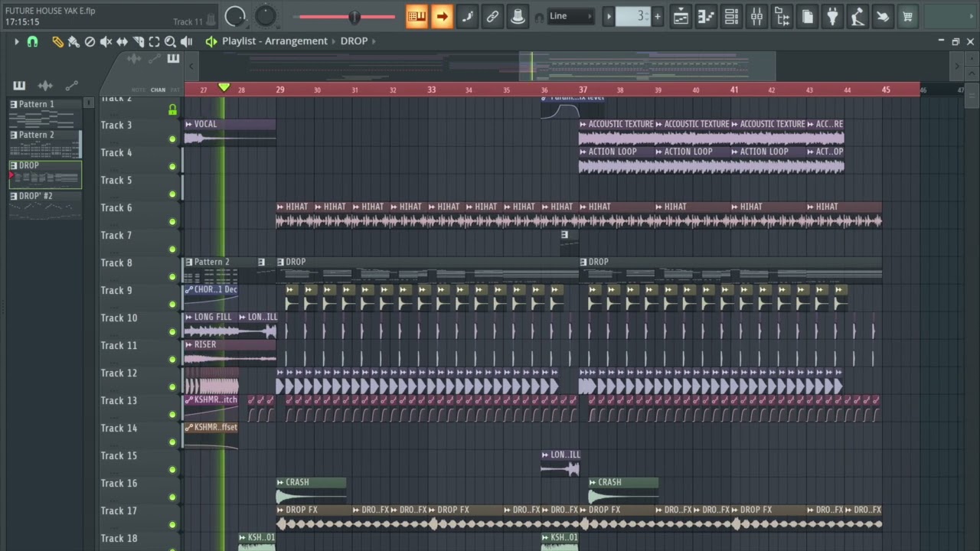Open the Browser tree view button
Viewport: 980px width, 551px height.
(782, 16)
